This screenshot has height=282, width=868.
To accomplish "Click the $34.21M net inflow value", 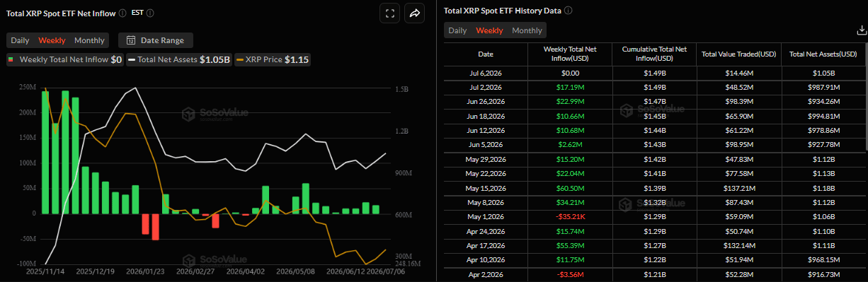I will click(x=570, y=203).
